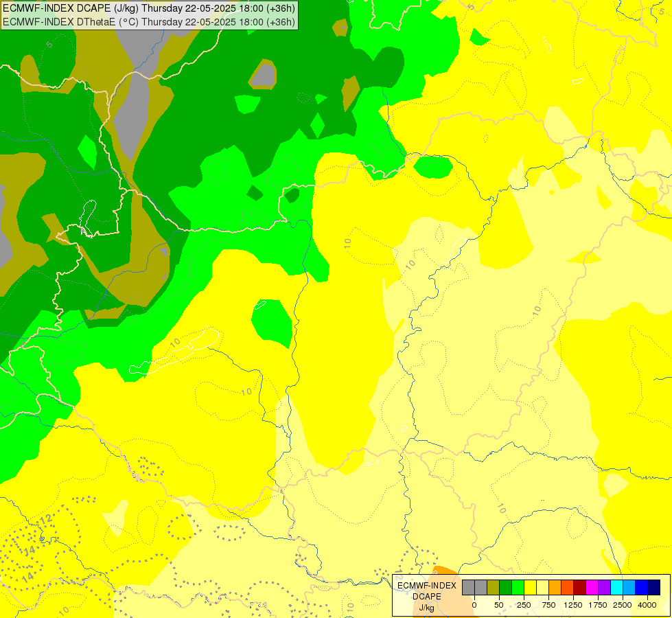Click the gray swatch left of the 0 tick
This screenshot has width=672, height=618.
coord(468,588)
